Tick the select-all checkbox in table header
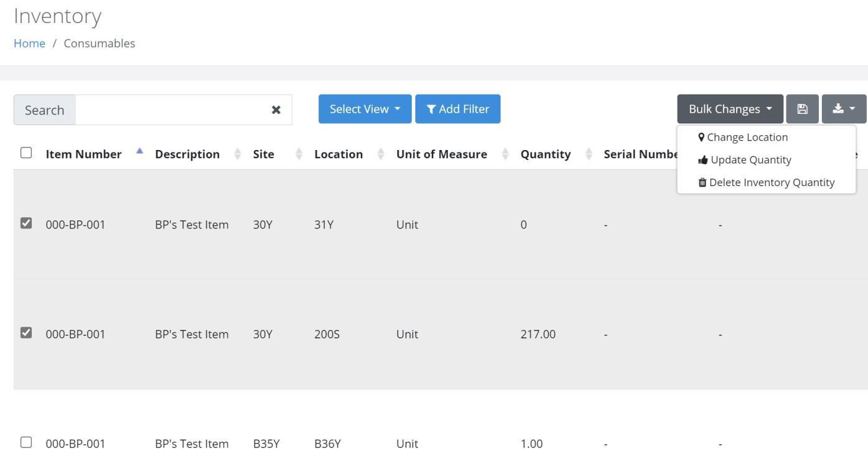868x460 pixels. click(26, 153)
